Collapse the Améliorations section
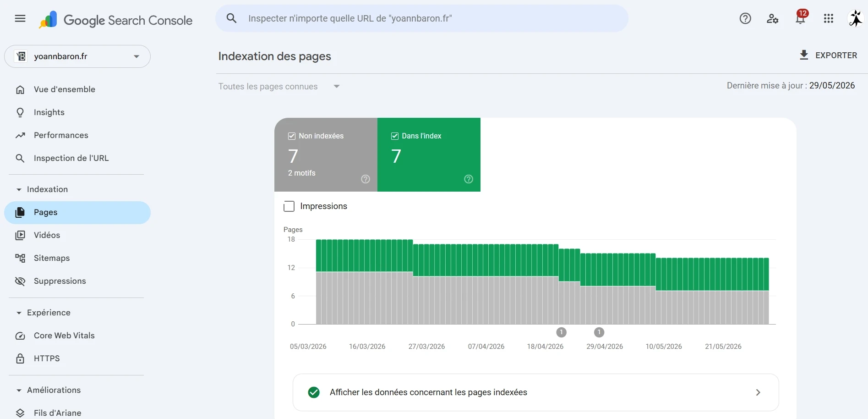Screen dimensions: 868x419 click(19, 390)
